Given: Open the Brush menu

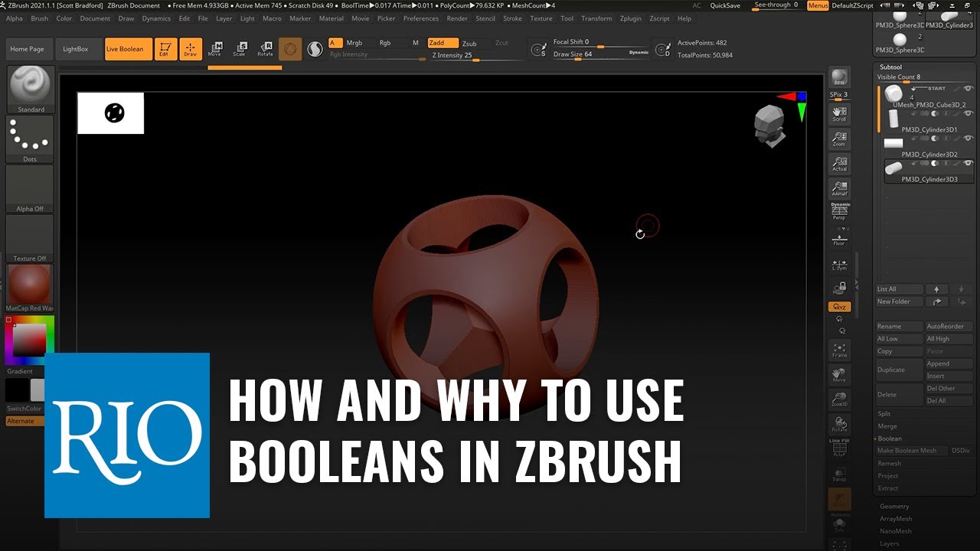Looking at the screenshot, I should [x=39, y=18].
